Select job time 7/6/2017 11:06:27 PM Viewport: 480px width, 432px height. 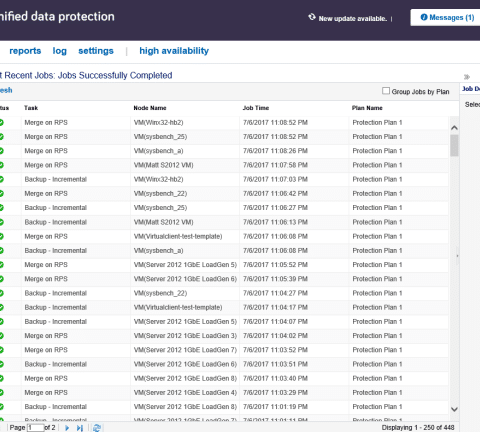coord(275,208)
